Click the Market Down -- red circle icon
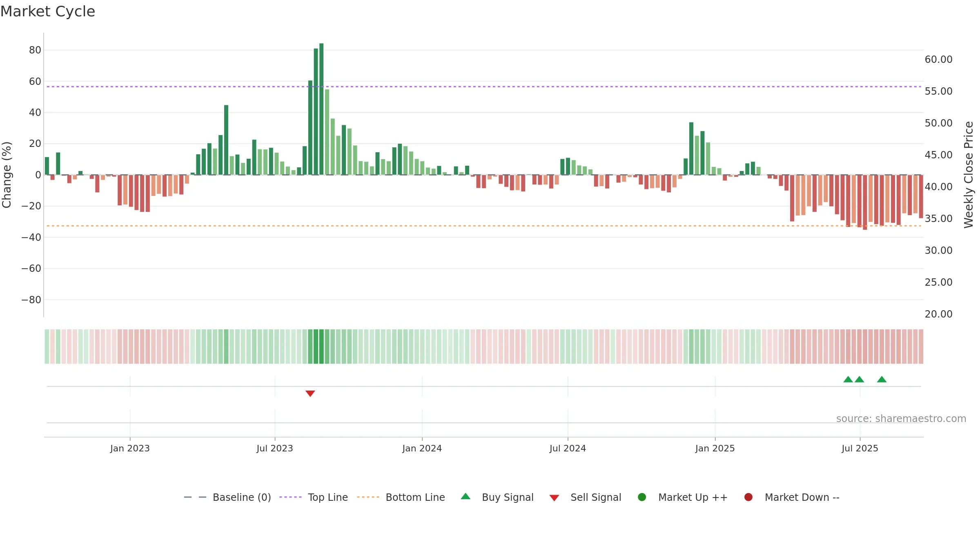This screenshot has height=551, width=980. coord(748,497)
